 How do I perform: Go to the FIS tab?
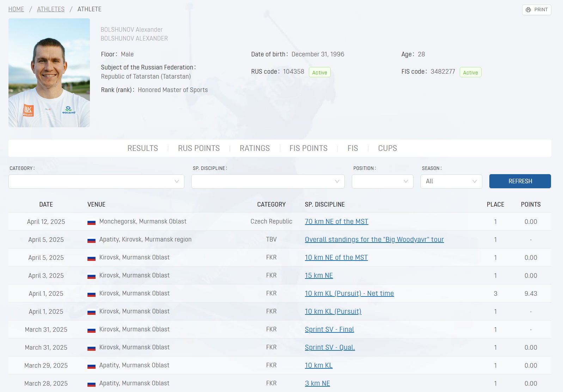coord(353,148)
